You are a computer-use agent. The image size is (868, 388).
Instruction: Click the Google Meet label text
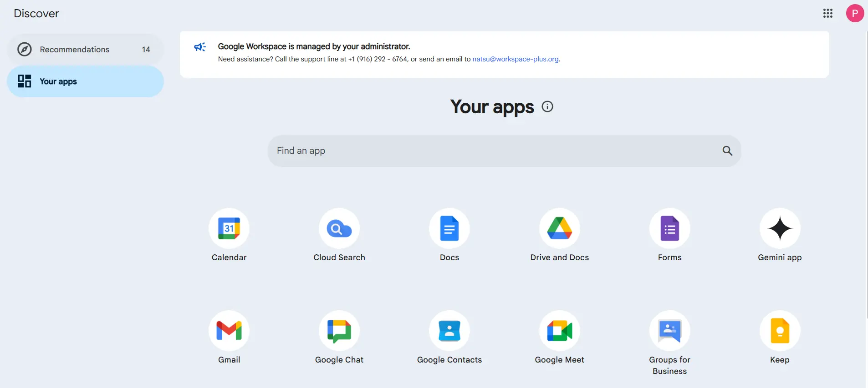(x=560, y=360)
